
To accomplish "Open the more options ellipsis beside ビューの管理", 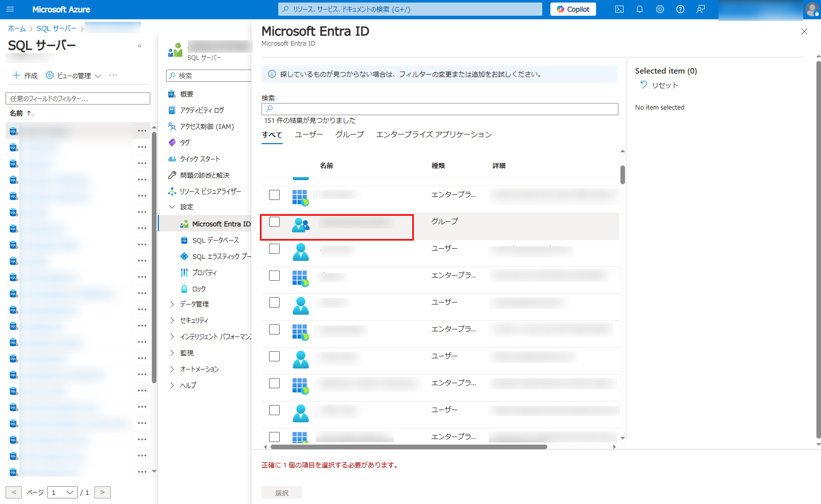I will point(113,75).
